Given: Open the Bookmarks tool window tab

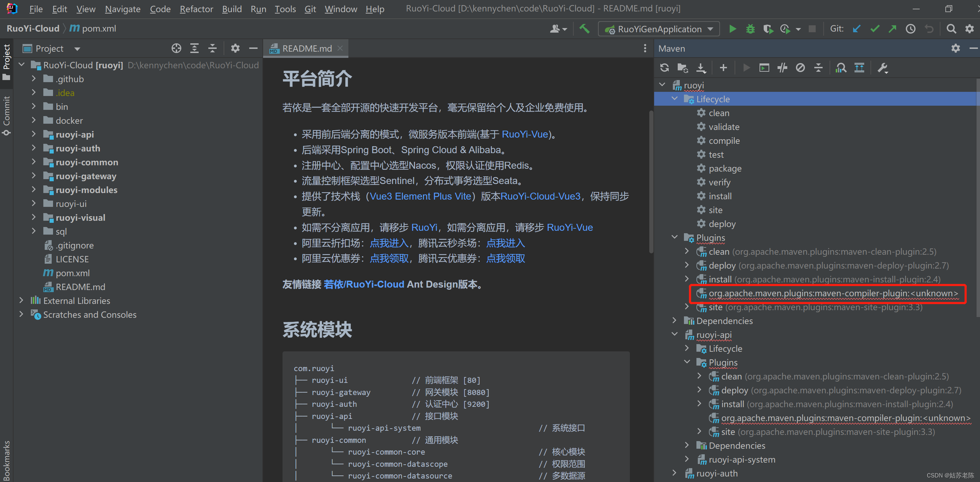Looking at the screenshot, I should 7,460.
